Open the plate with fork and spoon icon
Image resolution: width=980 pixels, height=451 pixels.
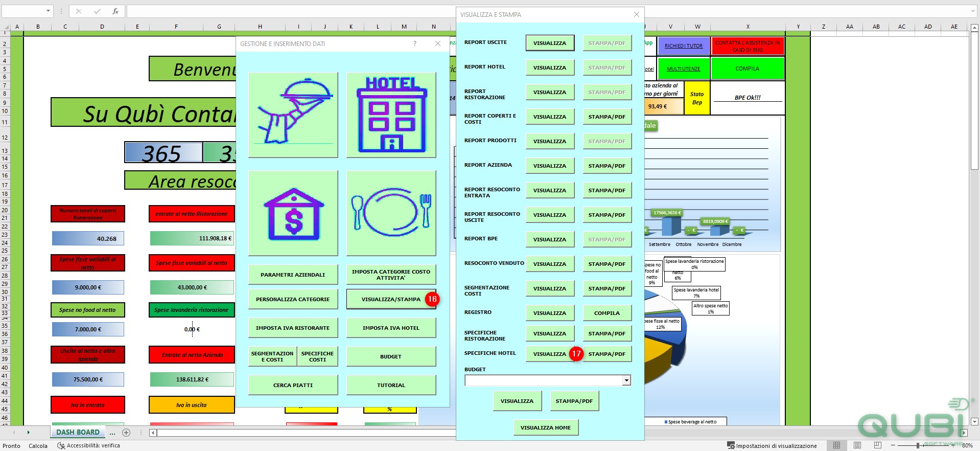pyautogui.click(x=391, y=213)
